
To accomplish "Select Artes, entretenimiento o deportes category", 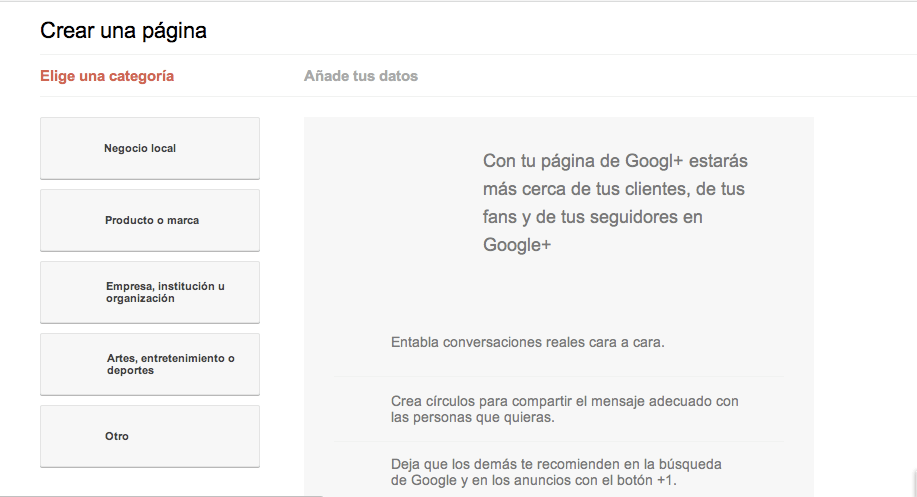I will click(149, 364).
